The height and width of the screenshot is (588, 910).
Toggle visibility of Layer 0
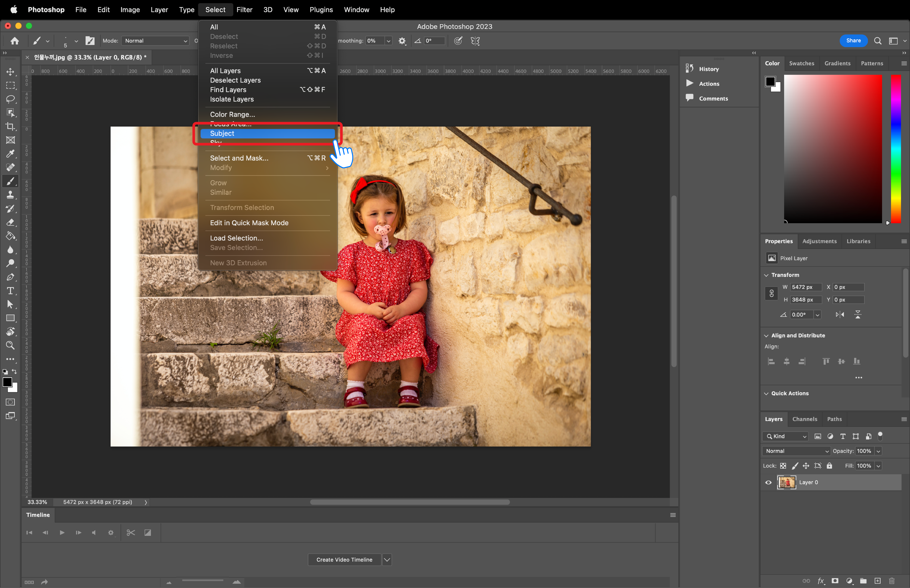[768, 483]
